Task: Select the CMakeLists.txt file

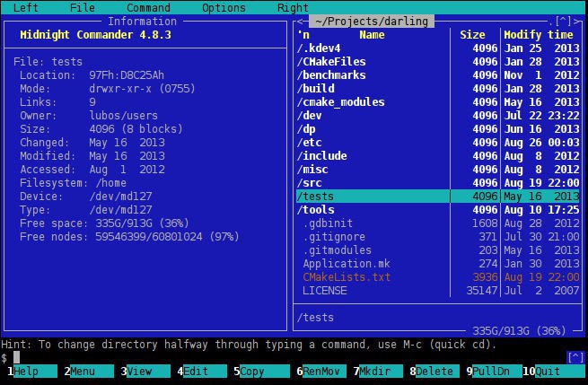Action: click(x=347, y=277)
